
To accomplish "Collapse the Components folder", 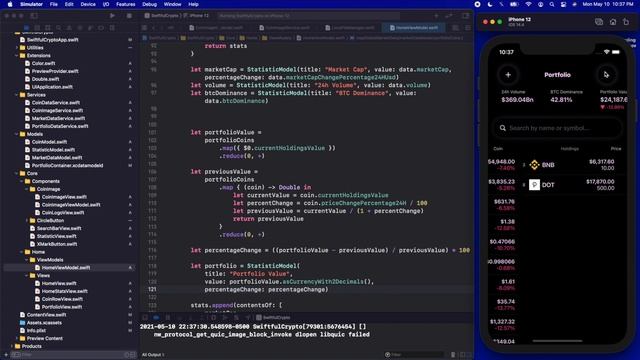I will coord(22,181).
